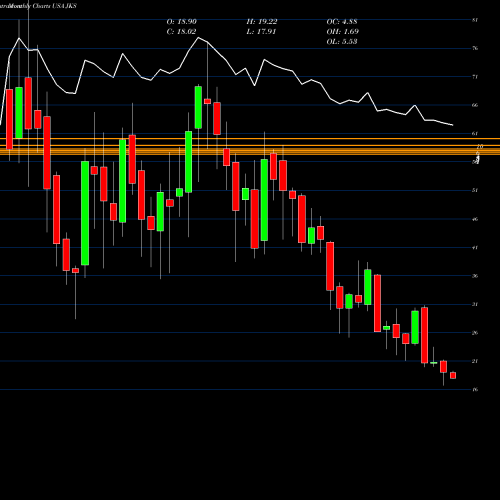Click the 16 price axis label

(475, 389)
